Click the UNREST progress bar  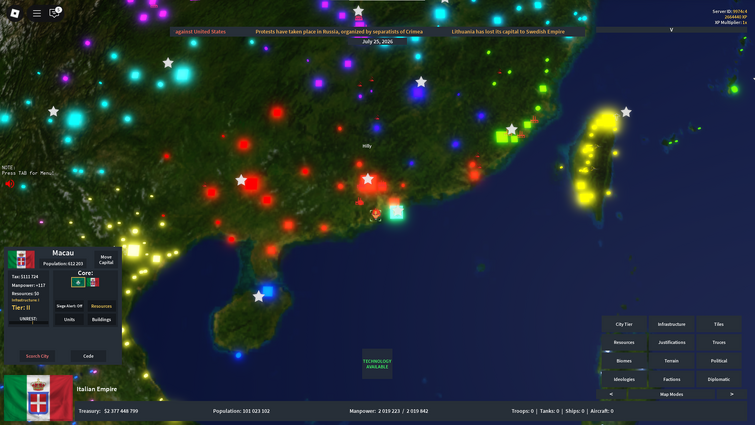[x=28, y=322]
